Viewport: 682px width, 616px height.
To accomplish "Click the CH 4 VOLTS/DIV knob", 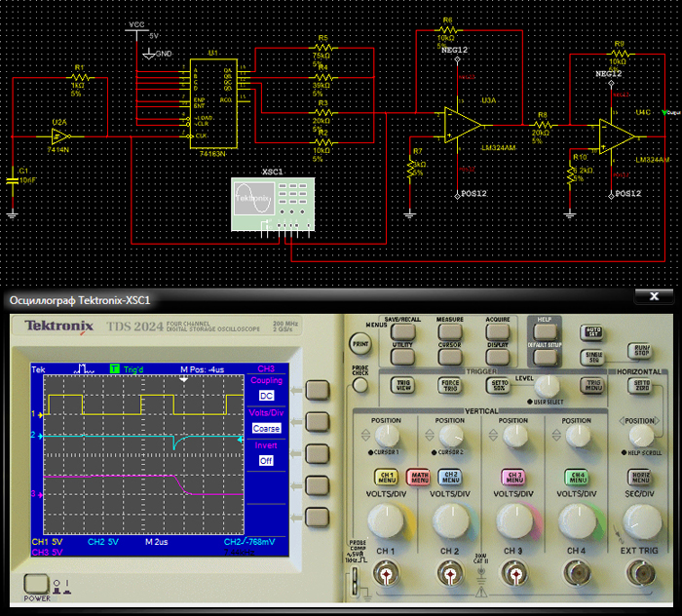I will coord(578,521).
